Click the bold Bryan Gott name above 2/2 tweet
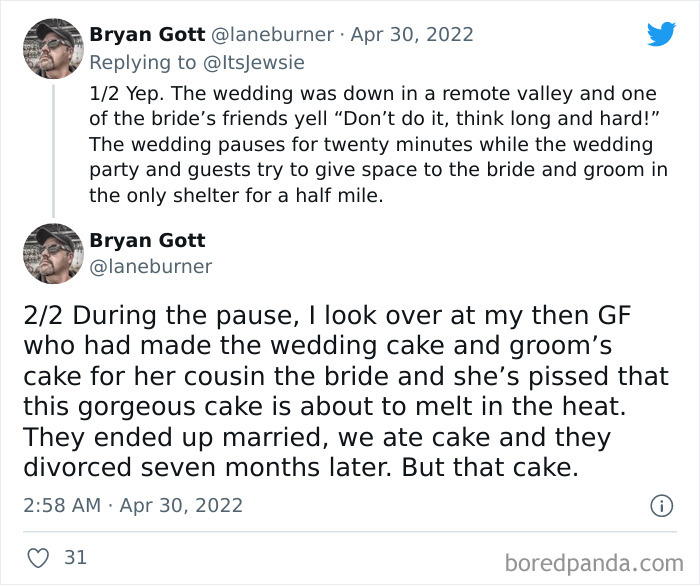The width and height of the screenshot is (700, 585). pyautogui.click(x=146, y=240)
